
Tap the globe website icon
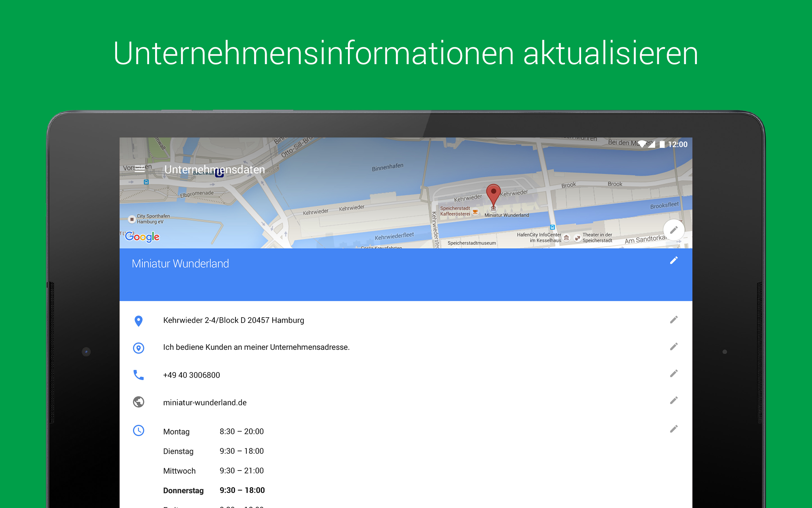click(139, 402)
